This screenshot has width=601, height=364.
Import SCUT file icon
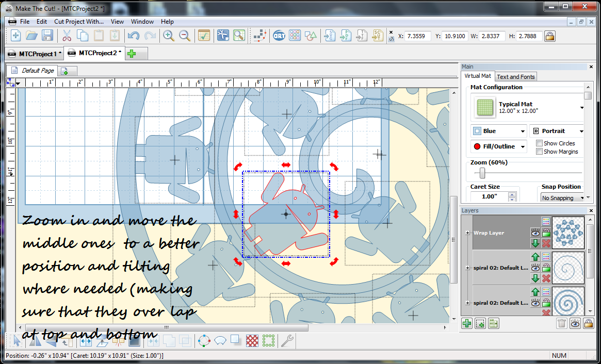tap(378, 36)
